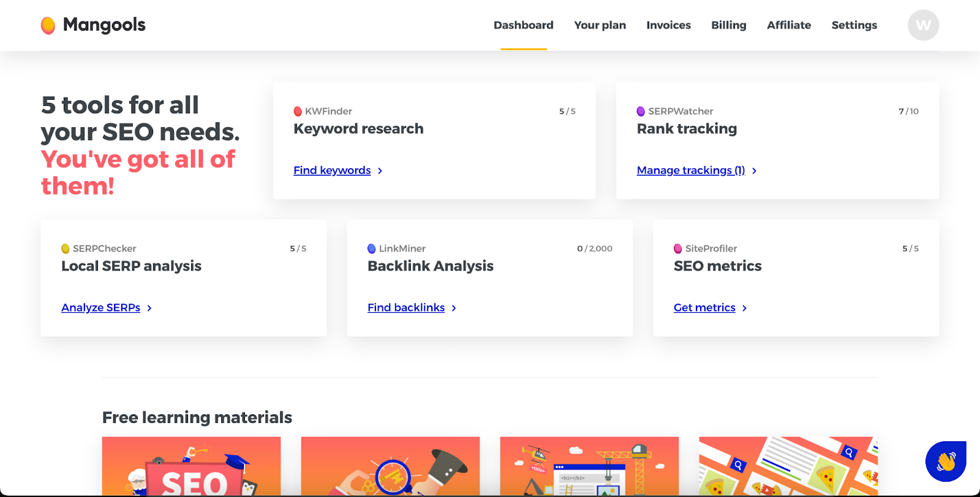
Task: Click SiteProfiler's 5 / 5 usage counter
Action: 910,248
